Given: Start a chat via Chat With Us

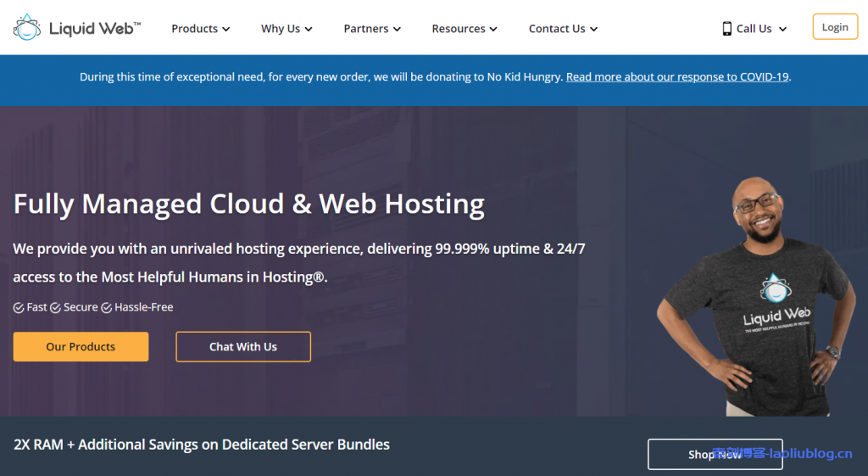Looking at the screenshot, I should [243, 346].
